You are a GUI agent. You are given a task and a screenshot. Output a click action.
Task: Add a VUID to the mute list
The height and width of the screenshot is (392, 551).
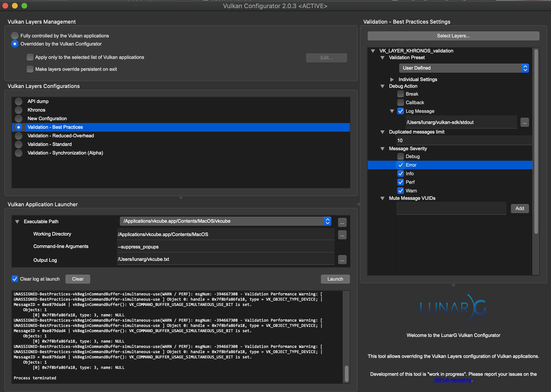tap(519, 208)
